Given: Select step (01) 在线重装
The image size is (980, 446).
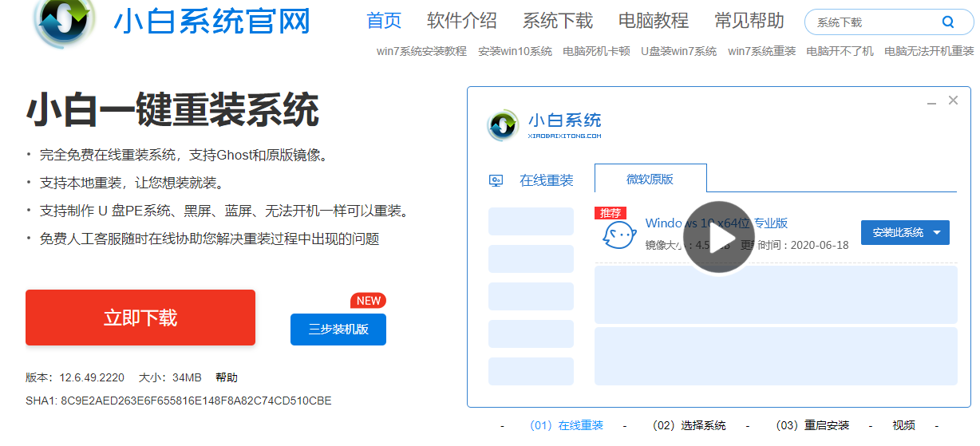Looking at the screenshot, I should click(567, 425).
